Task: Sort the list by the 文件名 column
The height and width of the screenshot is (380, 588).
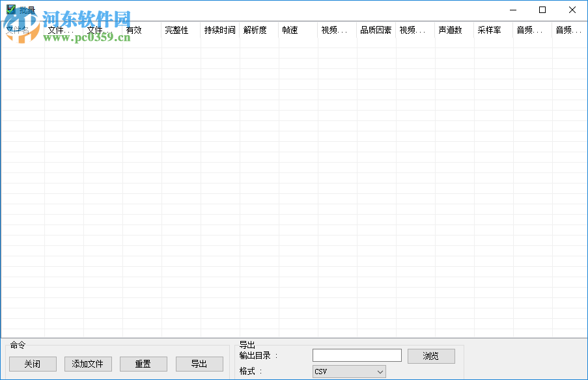Action: click(16, 30)
